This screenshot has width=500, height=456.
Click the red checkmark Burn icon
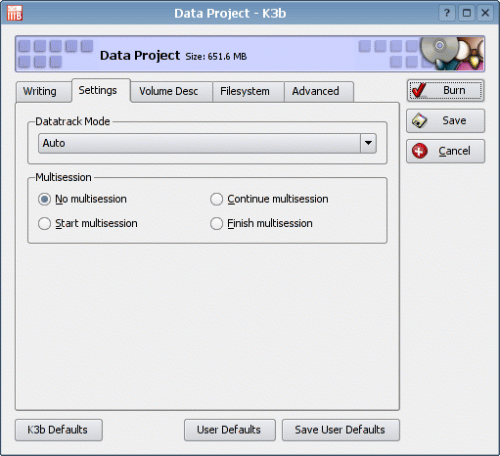click(x=419, y=90)
